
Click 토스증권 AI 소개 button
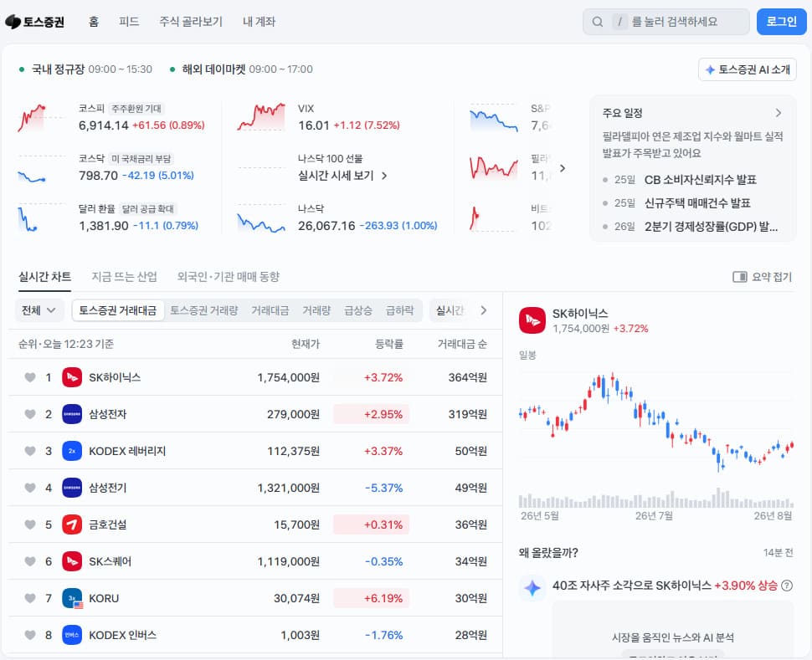[x=748, y=69]
